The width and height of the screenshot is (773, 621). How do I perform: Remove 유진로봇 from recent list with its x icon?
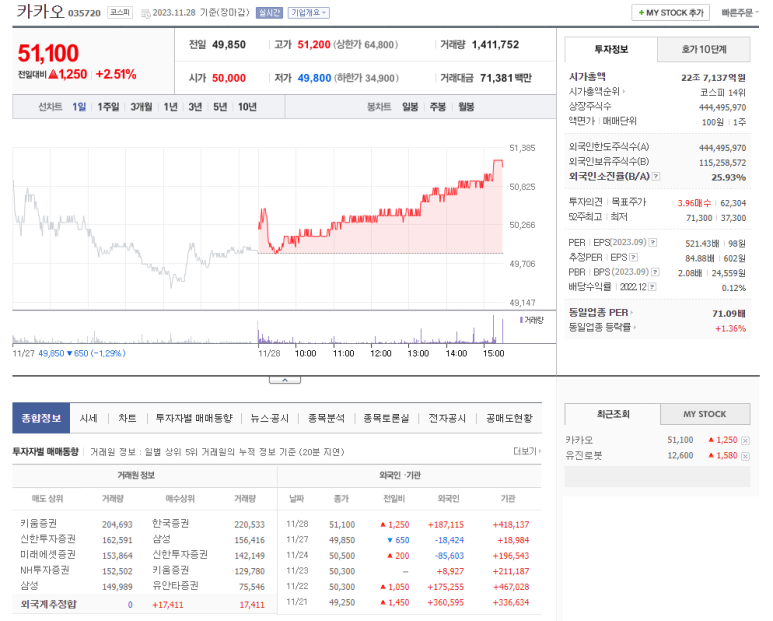[x=745, y=456]
